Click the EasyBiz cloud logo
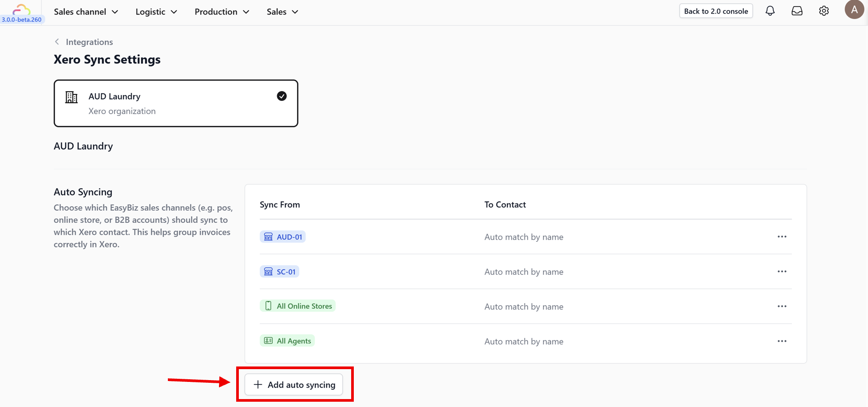The width and height of the screenshot is (868, 407). (21, 9)
